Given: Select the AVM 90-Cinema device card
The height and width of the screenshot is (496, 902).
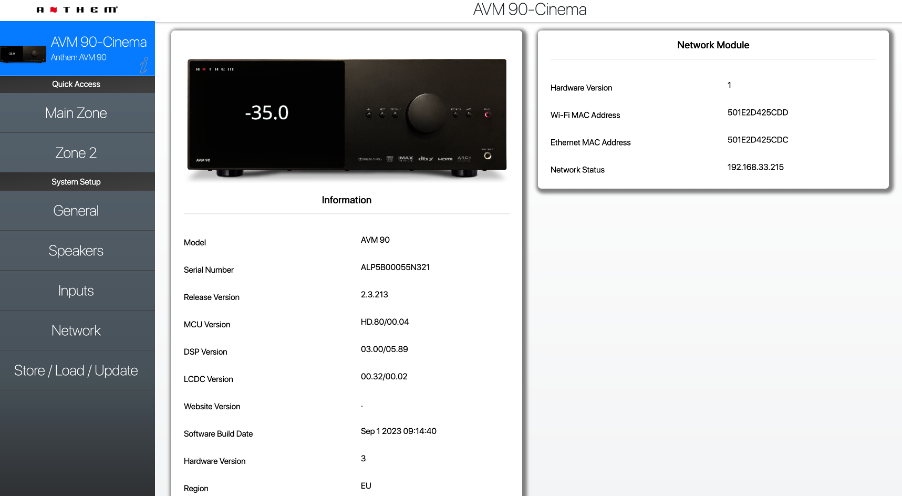Looking at the screenshot, I should coord(77,48).
